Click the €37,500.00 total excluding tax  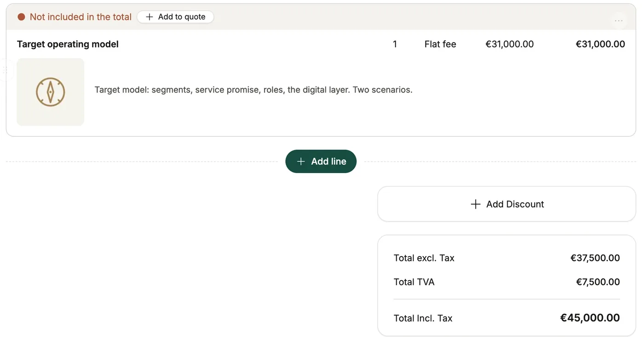point(595,258)
